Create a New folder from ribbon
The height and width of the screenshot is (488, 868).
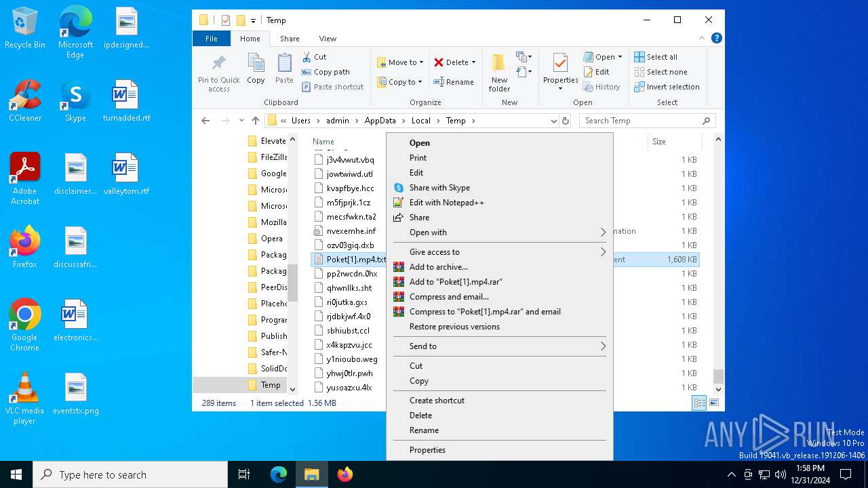(499, 73)
